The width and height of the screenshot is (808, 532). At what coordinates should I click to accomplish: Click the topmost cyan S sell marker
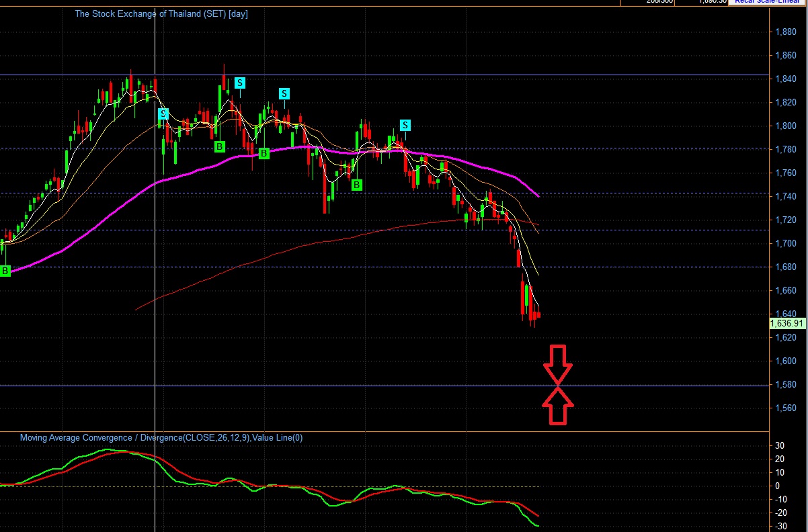click(x=240, y=83)
